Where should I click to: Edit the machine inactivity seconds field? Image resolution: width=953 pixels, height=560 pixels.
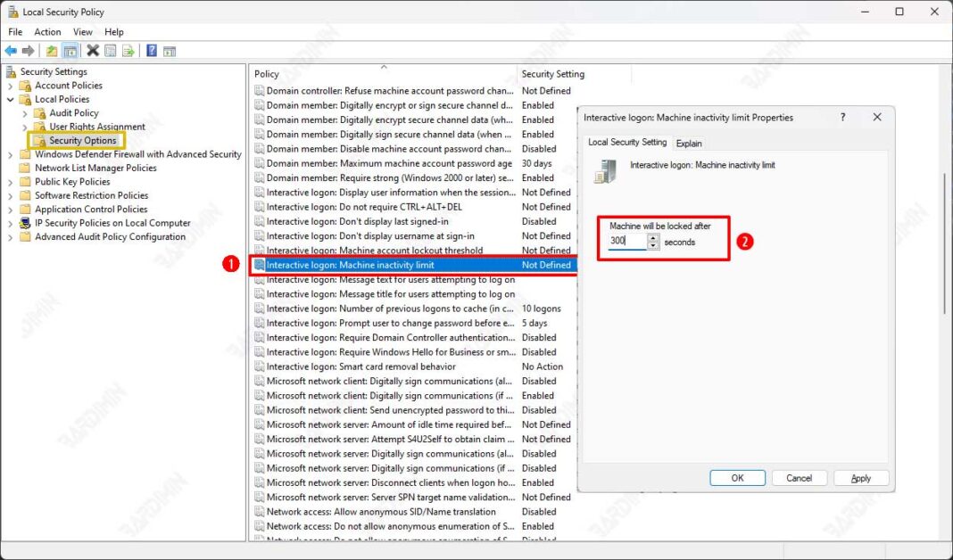coord(625,239)
